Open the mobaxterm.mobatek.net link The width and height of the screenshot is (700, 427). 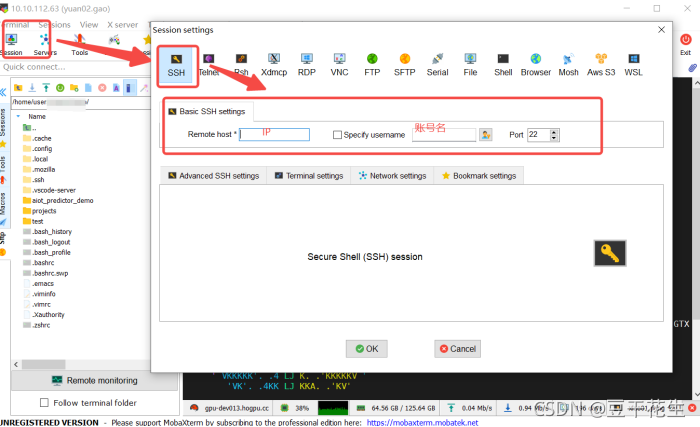coord(422,422)
